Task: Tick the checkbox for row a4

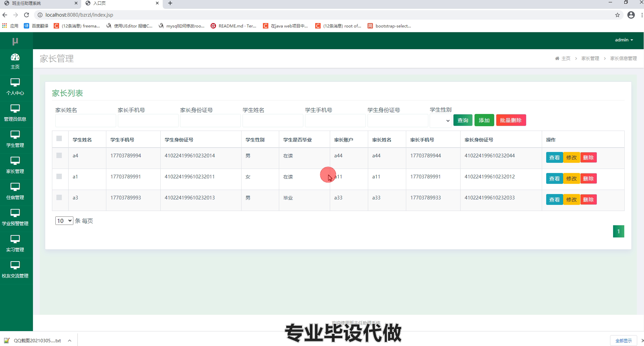Action: 59,155
